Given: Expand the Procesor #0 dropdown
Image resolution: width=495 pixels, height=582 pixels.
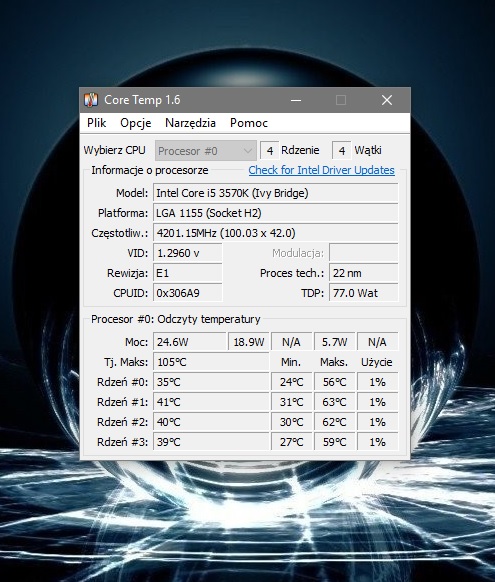Looking at the screenshot, I should [x=206, y=151].
